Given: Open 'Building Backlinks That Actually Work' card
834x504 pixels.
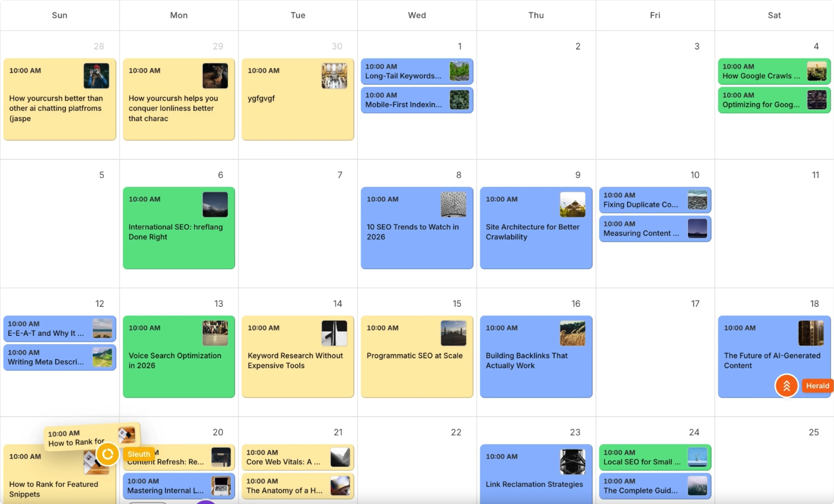Looking at the screenshot, I should tap(536, 357).
